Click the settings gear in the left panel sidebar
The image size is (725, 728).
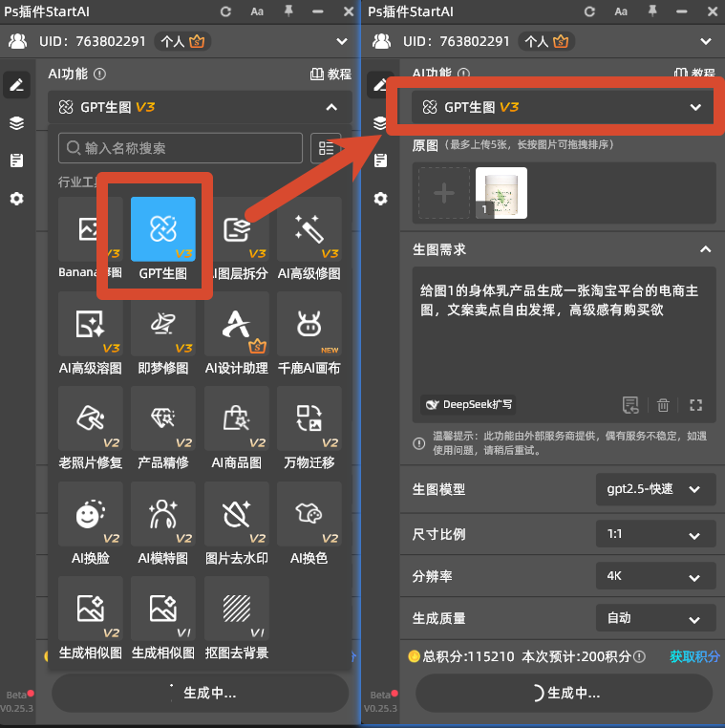[x=16, y=199]
